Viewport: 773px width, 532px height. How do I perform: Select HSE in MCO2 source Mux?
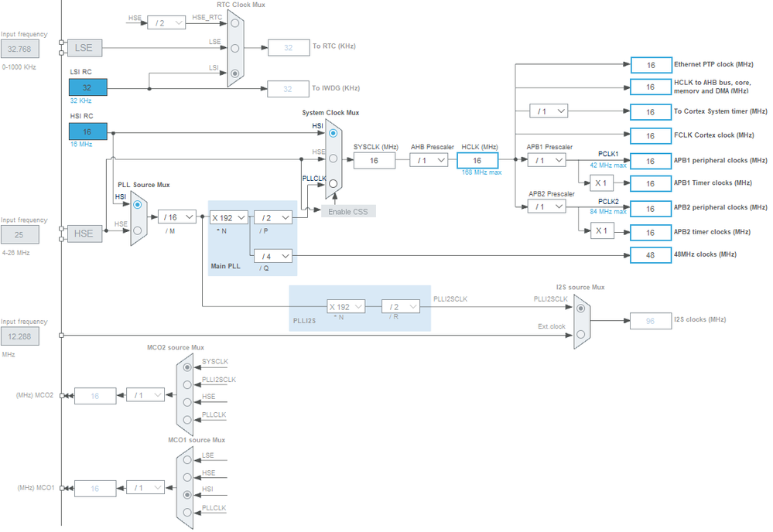click(187, 402)
